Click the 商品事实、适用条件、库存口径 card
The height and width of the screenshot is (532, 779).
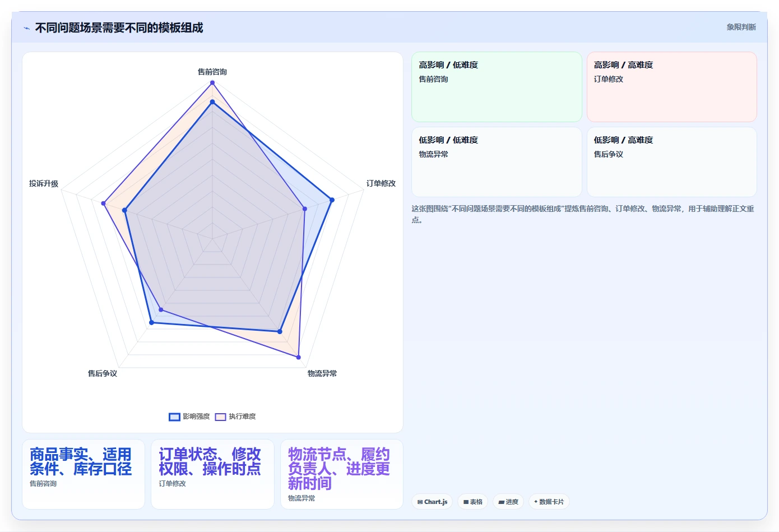click(84, 474)
